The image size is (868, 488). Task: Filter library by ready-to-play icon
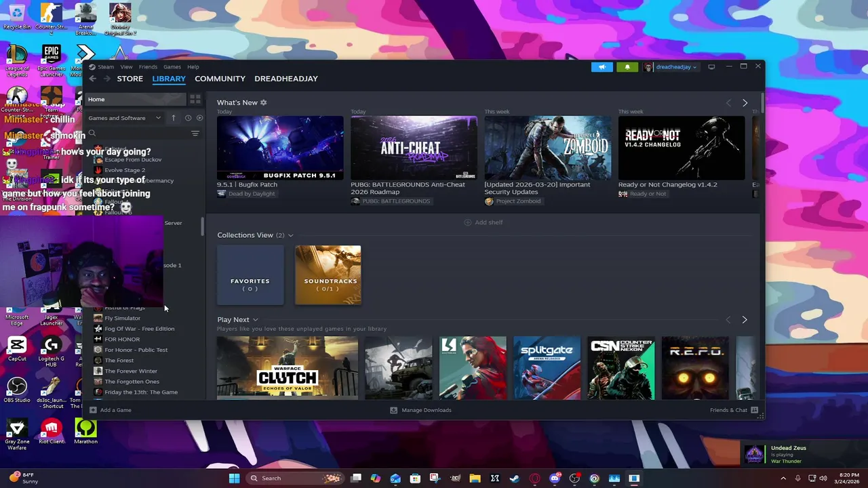(199, 118)
